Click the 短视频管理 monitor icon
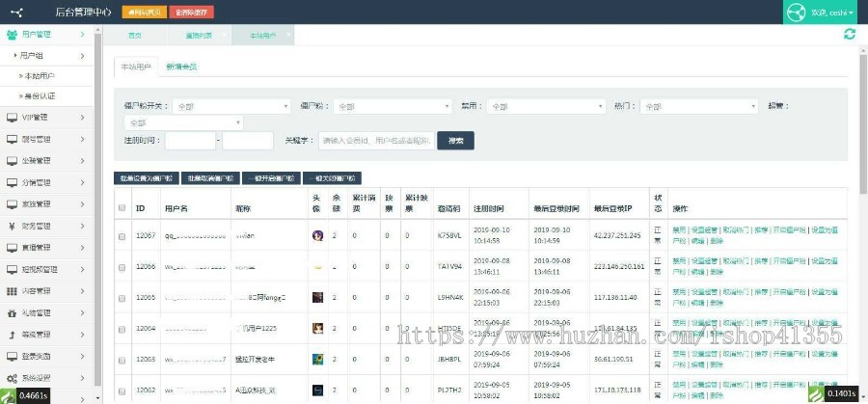Image resolution: width=868 pixels, height=404 pixels. [x=12, y=270]
